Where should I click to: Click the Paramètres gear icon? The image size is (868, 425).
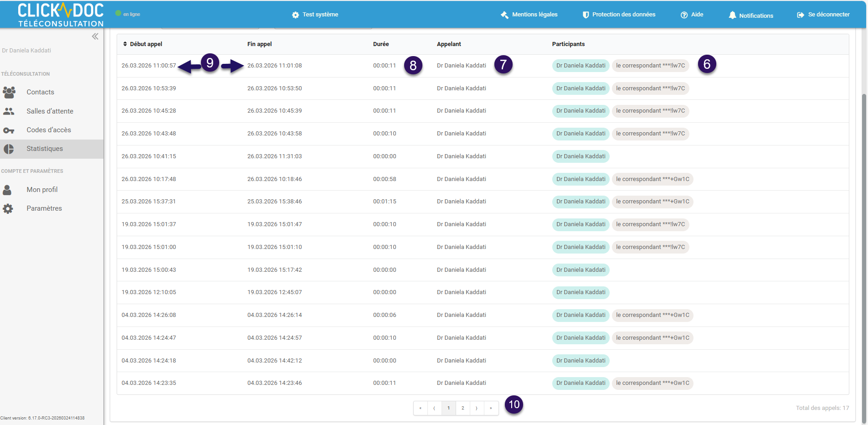click(x=8, y=209)
